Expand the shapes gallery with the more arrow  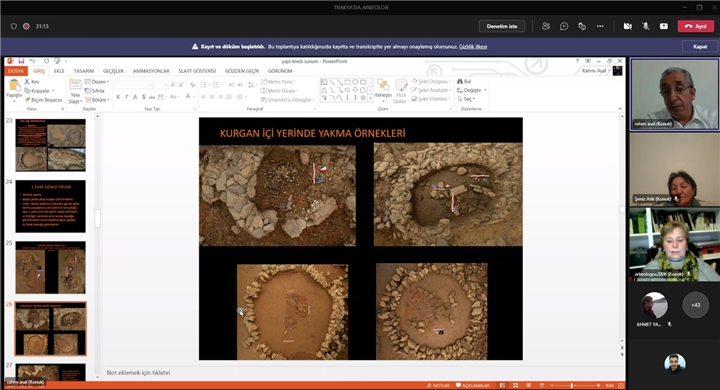(371, 98)
